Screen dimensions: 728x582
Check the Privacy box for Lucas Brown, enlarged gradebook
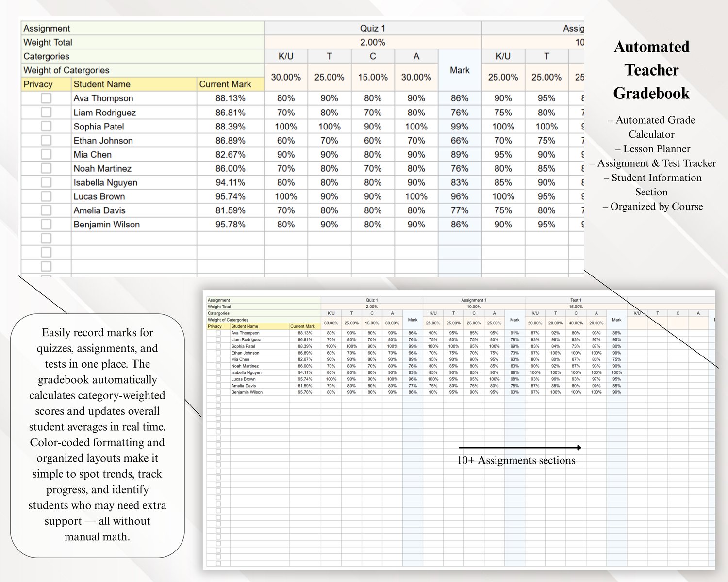46,196
